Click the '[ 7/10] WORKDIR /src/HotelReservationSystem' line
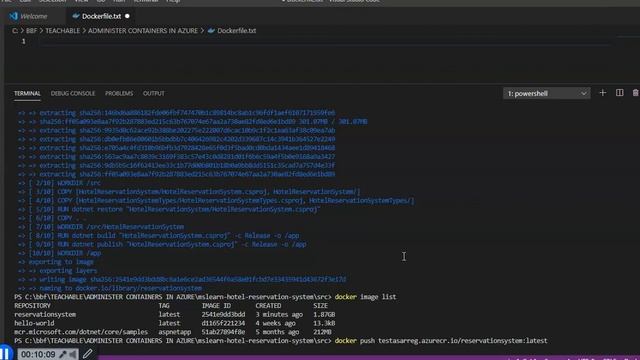The height and width of the screenshot is (360, 640). pyautogui.click(x=101, y=227)
